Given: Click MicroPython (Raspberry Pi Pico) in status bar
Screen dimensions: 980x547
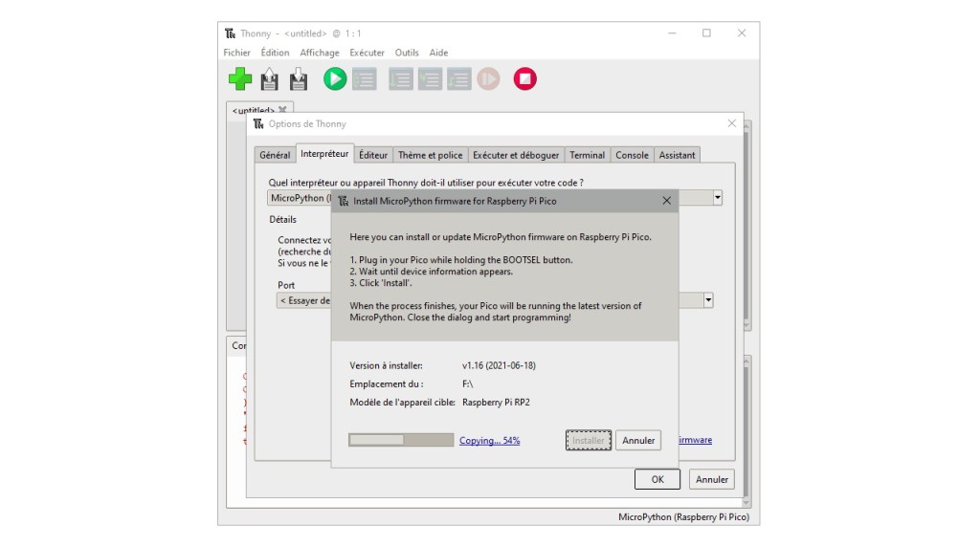Looking at the screenshot, I should [682, 517].
